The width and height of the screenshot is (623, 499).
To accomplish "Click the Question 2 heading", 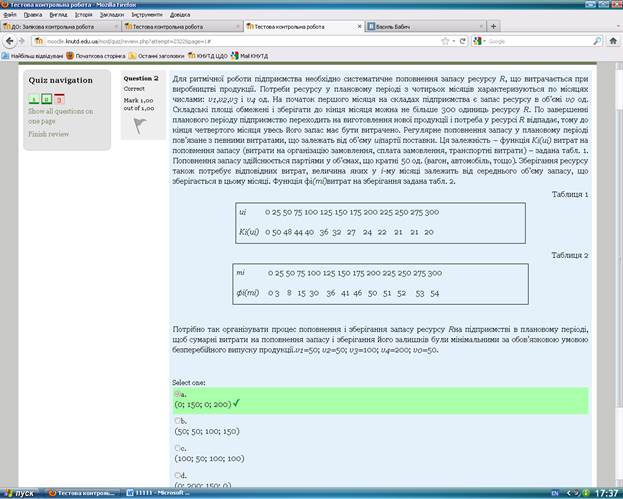I will pos(141,78).
